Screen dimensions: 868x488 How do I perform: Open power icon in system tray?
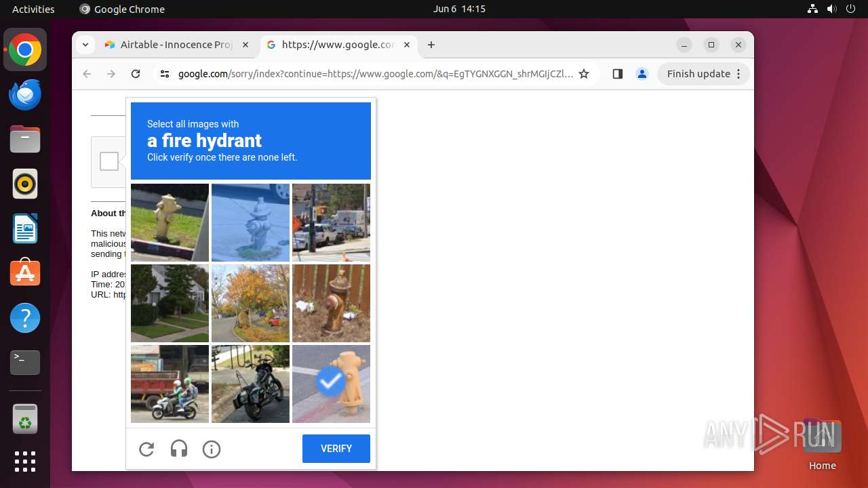click(850, 9)
